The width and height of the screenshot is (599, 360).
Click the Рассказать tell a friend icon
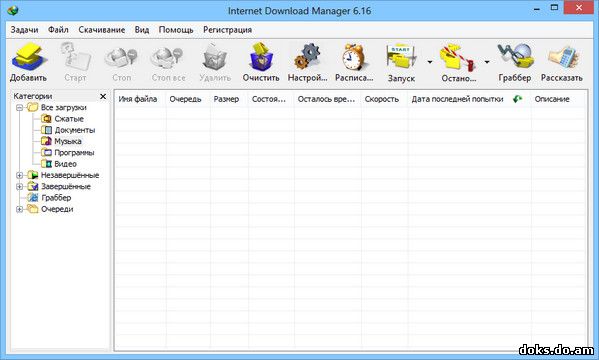pyautogui.click(x=562, y=57)
